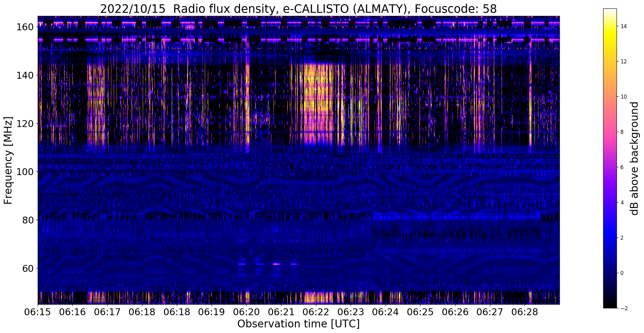Click the "dB above background" colorbar label
Viewport: 644px width, 333px height.
click(x=634, y=159)
